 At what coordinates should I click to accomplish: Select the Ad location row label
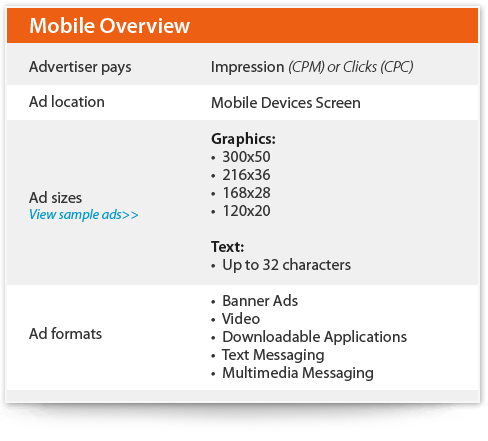(67, 102)
